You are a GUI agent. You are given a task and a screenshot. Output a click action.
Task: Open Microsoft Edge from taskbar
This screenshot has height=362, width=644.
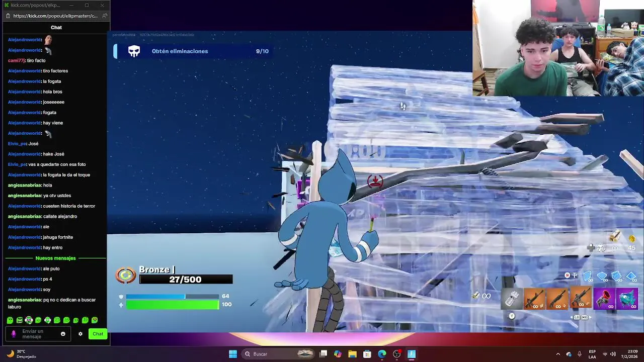coord(382,354)
